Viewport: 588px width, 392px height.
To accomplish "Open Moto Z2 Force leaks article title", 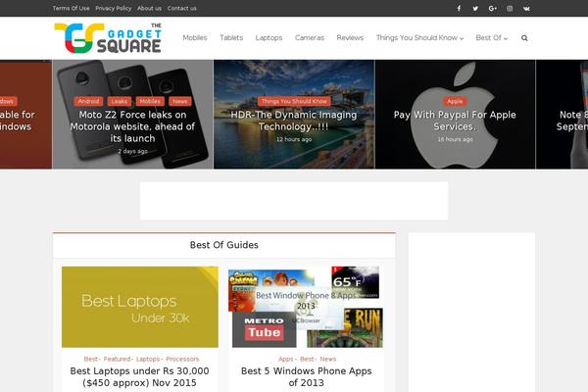I will point(132,126).
